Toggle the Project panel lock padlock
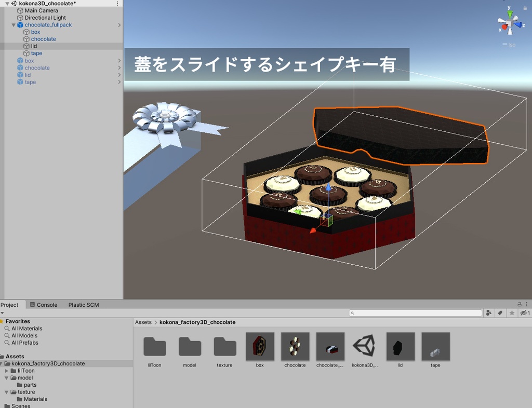 pos(520,304)
